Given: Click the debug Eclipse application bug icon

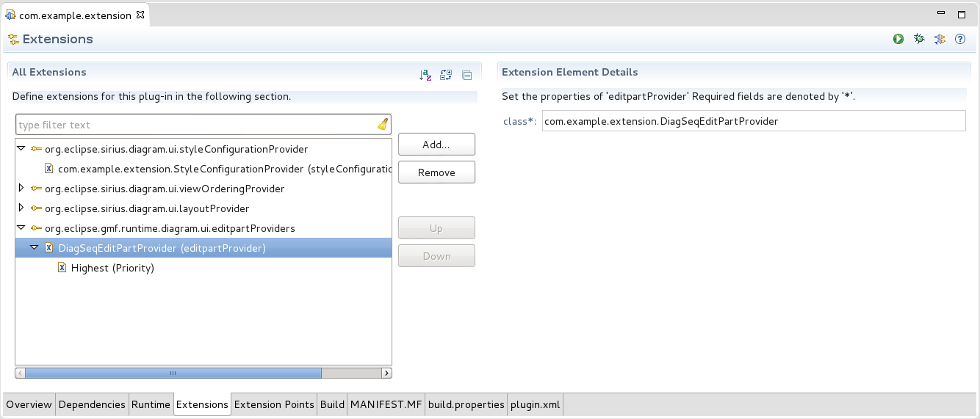Looking at the screenshot, I should click(x=918, y=39).
